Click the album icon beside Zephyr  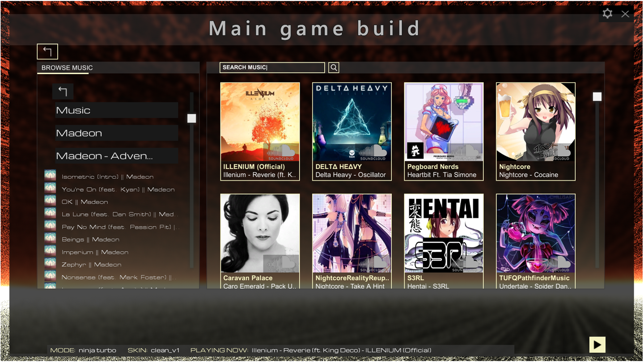coord(50,263)
